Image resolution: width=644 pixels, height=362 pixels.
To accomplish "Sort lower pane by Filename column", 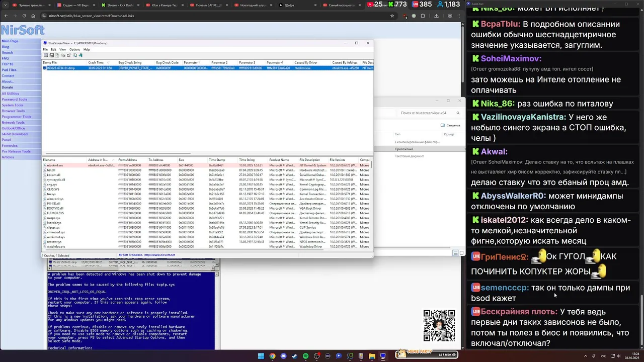I will (x=64, y=160).
